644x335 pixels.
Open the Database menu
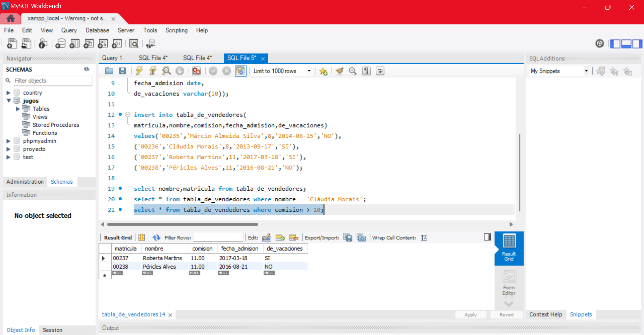(x=97, y=30)
